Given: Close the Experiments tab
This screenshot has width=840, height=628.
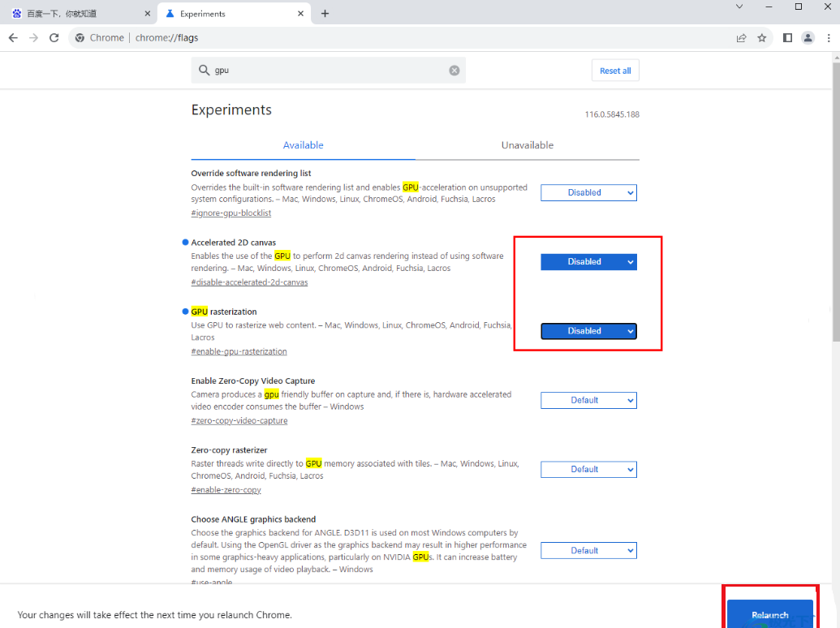Looking at the screenshot, I should [300, 13].
